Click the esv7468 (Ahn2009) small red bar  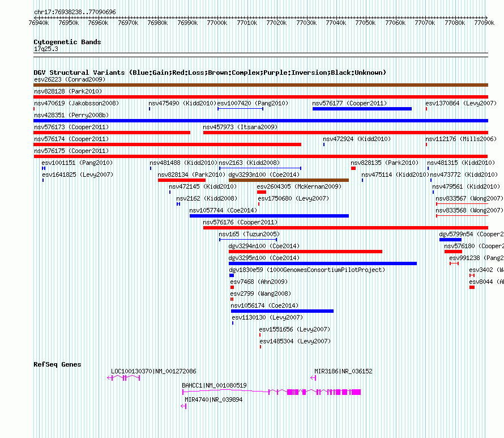tap(232, 287)
